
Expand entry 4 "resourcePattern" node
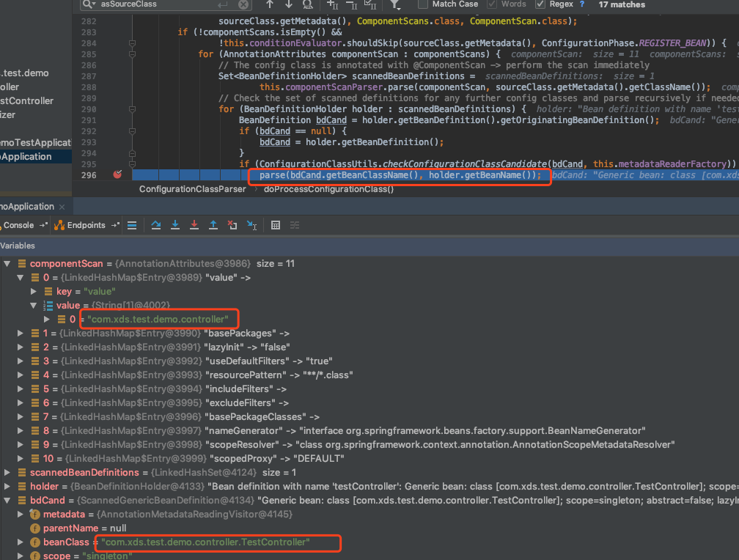21,375
